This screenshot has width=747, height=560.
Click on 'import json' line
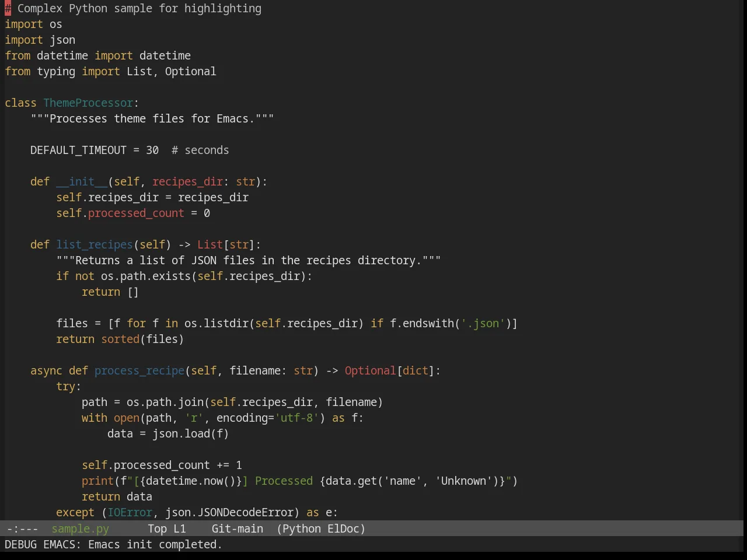point(40,40)
